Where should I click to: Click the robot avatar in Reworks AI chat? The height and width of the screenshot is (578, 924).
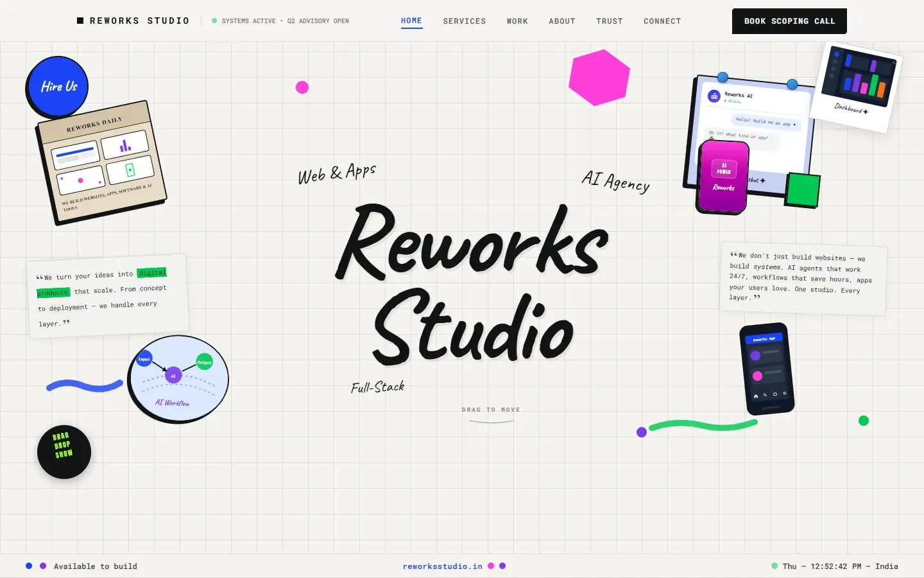(714, 96)
